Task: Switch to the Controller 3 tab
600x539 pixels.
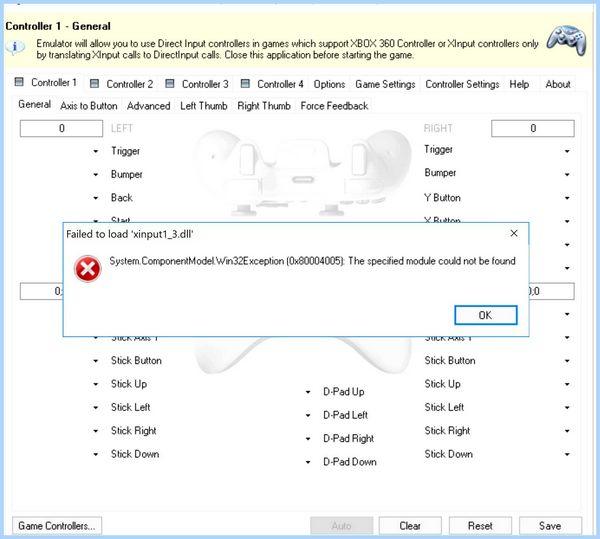Action: coord(197,84)
